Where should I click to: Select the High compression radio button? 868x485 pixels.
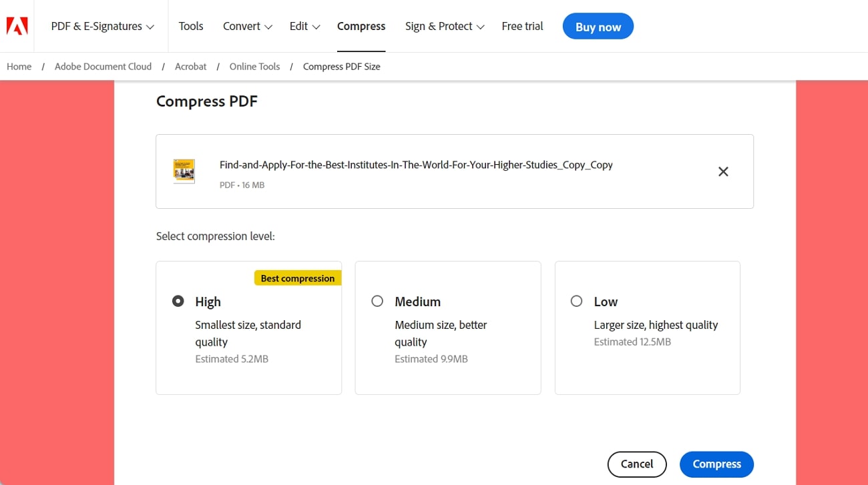(x=178, y=301)
